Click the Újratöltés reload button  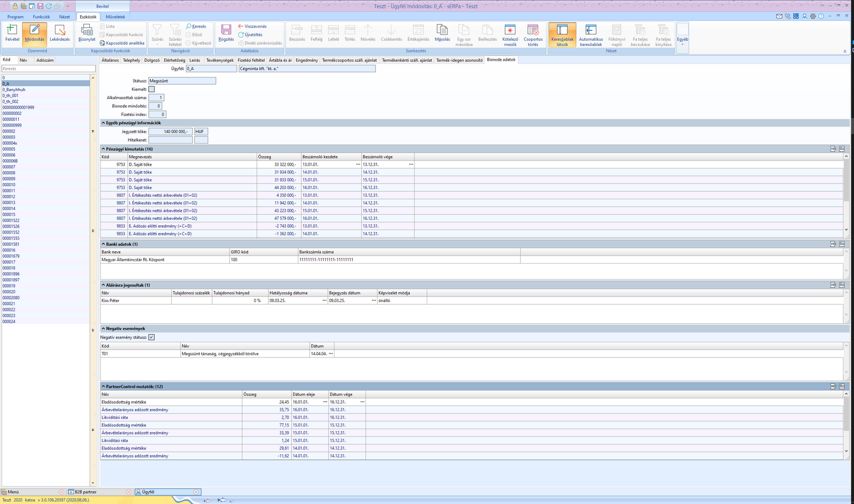pyautogui.click(x=250, y=34)
